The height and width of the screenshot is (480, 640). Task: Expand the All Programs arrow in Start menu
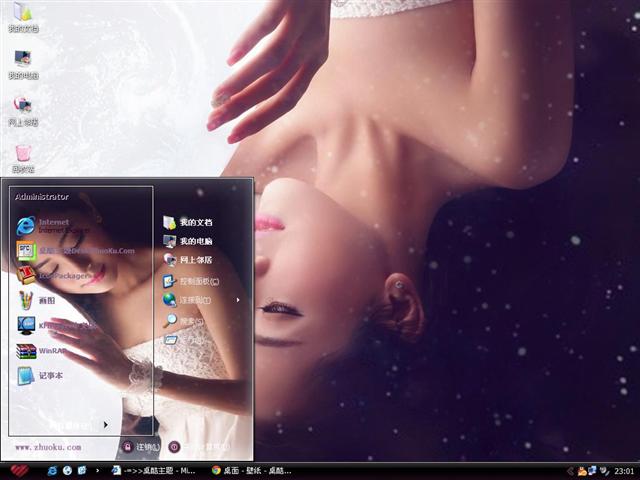[x=106, y=424]
